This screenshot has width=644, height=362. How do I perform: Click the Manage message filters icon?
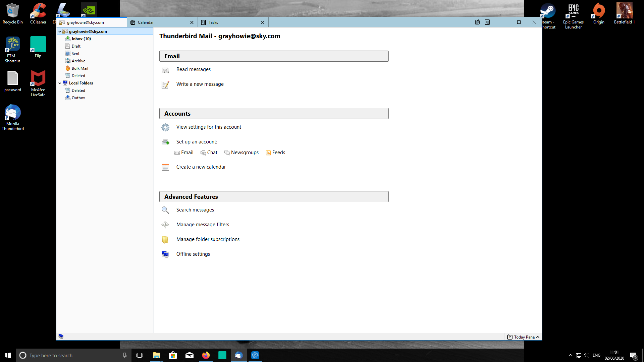tap(165, 225)
